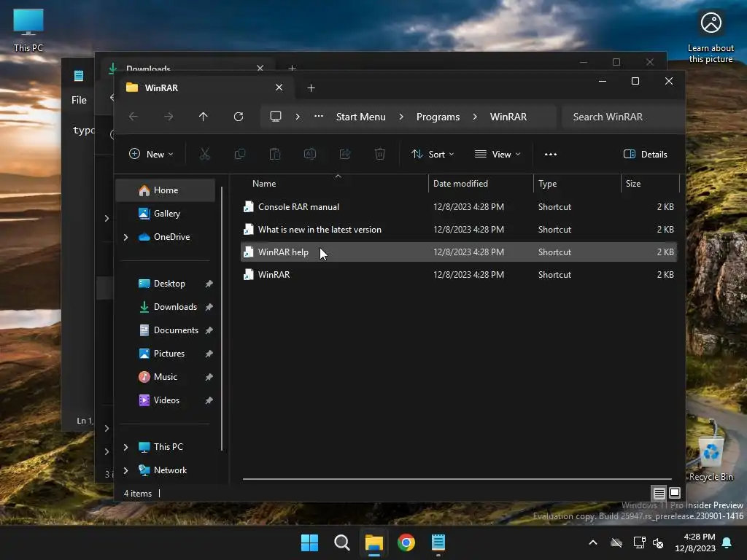Select the WinRAR tab
This screenshot has width=747, height=560.
tap(206, 87)
